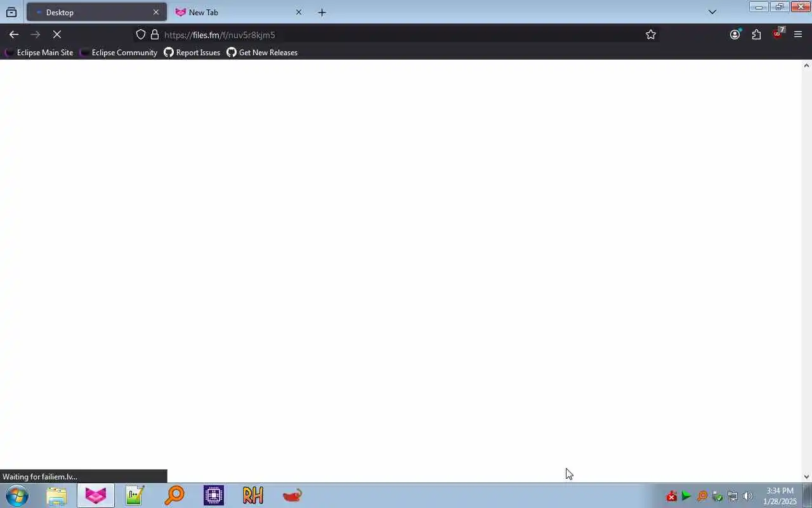Viewport: 812px width, 508px height.
Task: Click the green arrow tray icon
Action: point(686,497)
